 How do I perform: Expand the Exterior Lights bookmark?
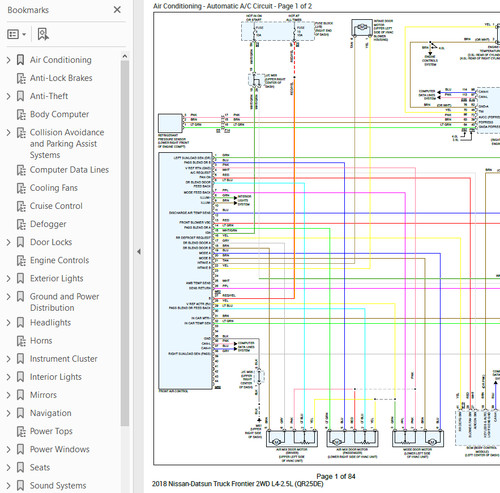point(9,279)
